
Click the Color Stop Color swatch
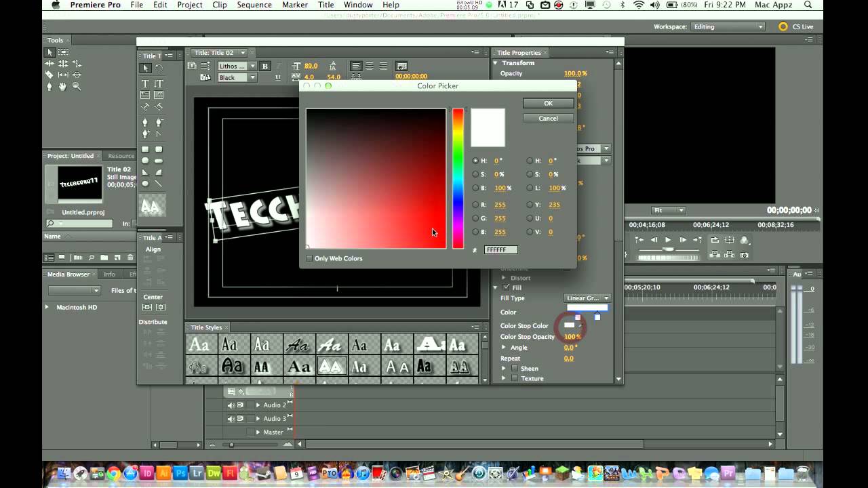(570, 325)
